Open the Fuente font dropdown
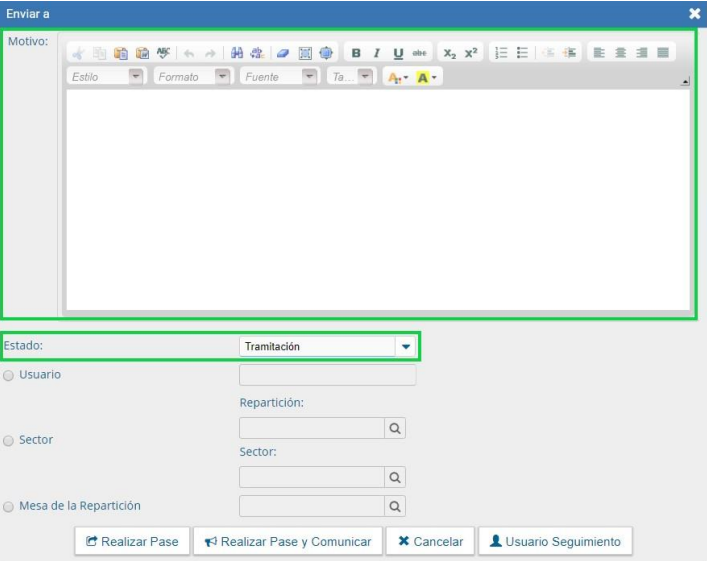This screenshot has width=707, height=561. [309, 77]
